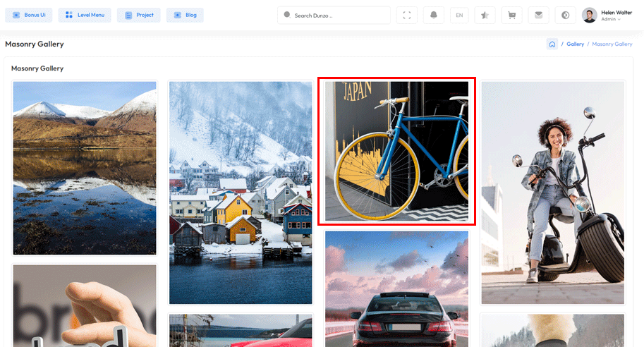Screen dimensions: 644x347
Task: Open the Bonus Ui menu
Action: click(x=29, y=15)
